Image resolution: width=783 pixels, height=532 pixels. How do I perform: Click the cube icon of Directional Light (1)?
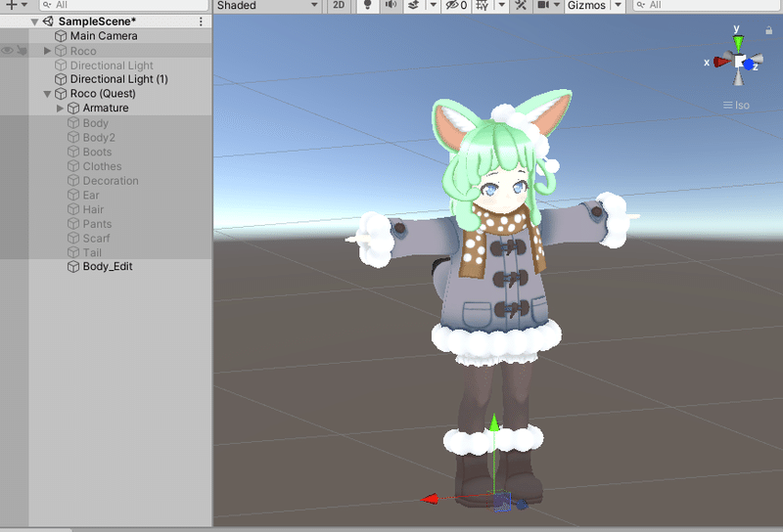click(x=61, y=79)
